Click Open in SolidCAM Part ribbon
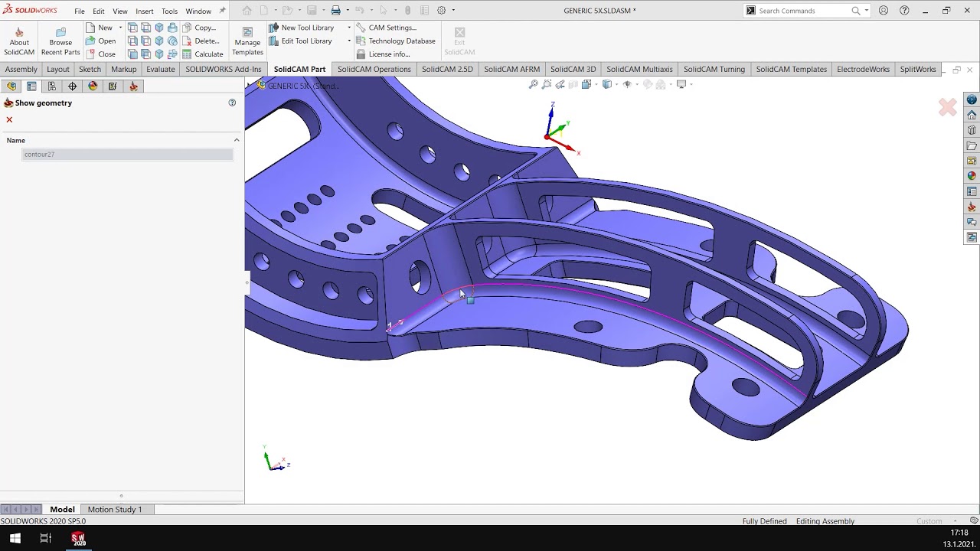 [100, 41]
